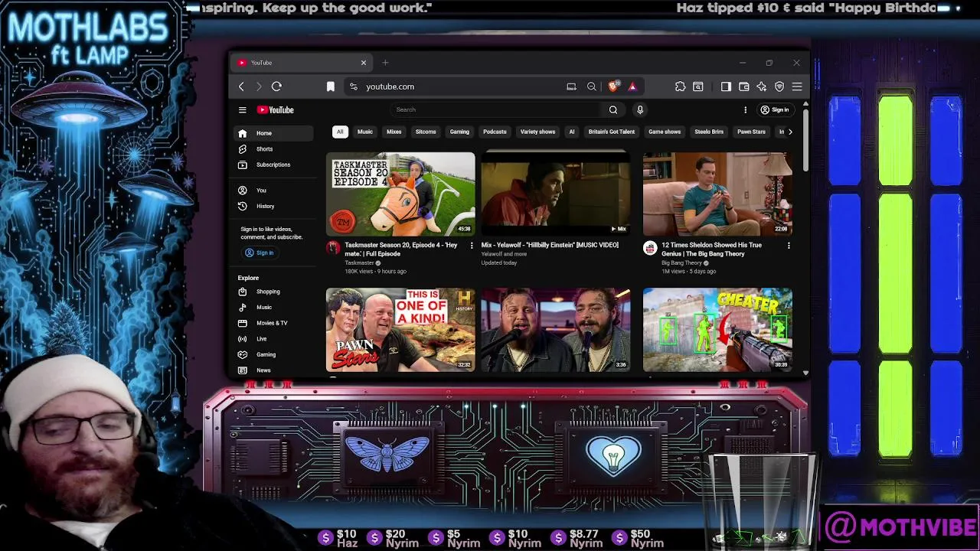The height and width of the screenshot is (551, 980).
Task: Toggle the YouTube guide hamburger menu
Action: 242,109
